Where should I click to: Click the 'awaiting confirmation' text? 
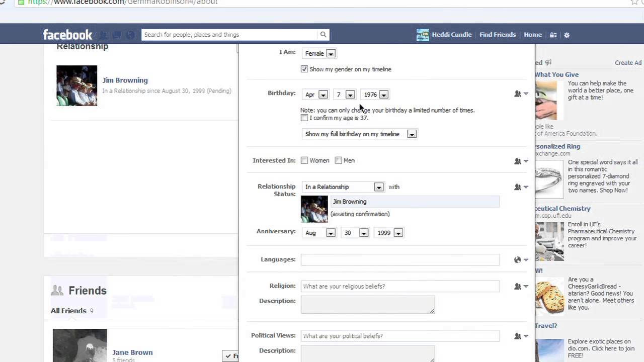click(360, 214)
